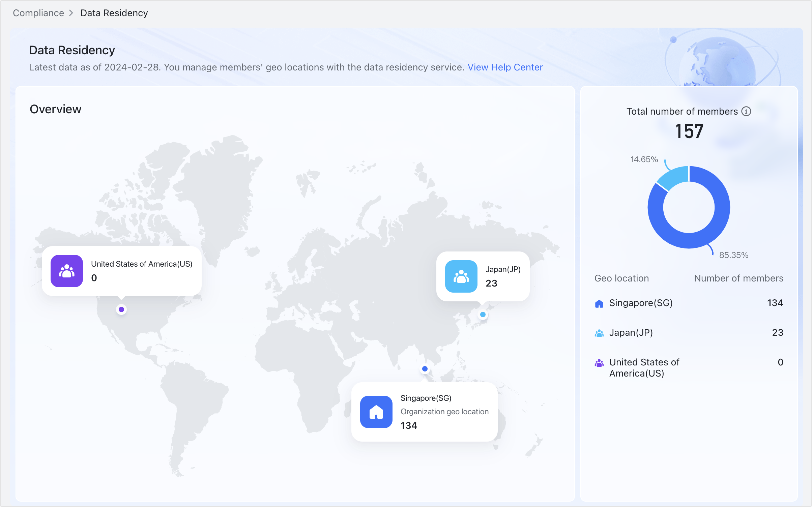Select Data Residency in the breadcrumb

point(114,13)
